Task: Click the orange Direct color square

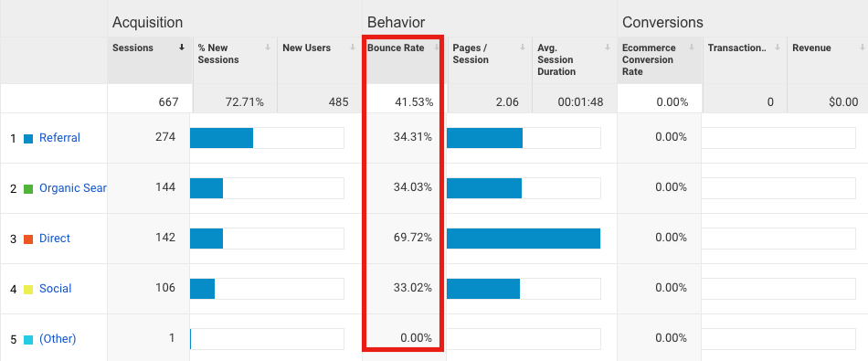Action: point(28,239)
